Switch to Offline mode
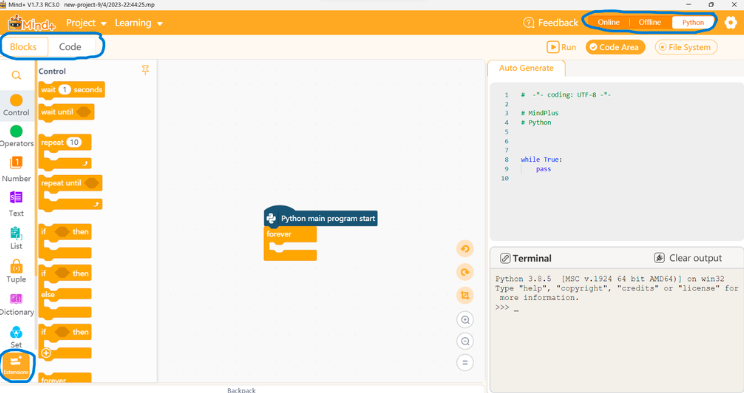The width and height of the screenshot is (744, 393). [x=650, y=22]
